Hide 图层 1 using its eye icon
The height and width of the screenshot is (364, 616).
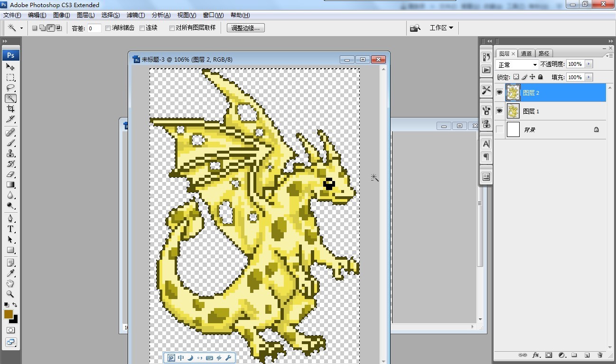(x=499, y=111)
